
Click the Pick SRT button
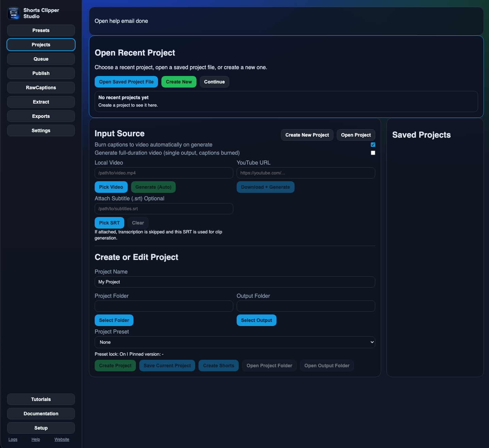point(109,223)
